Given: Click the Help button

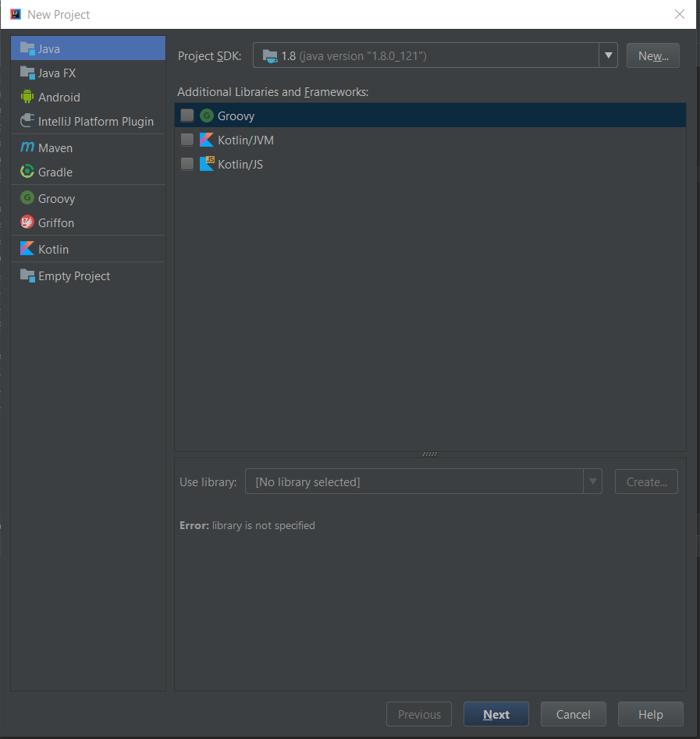Looking at the screenshot, I should [651, 714].
